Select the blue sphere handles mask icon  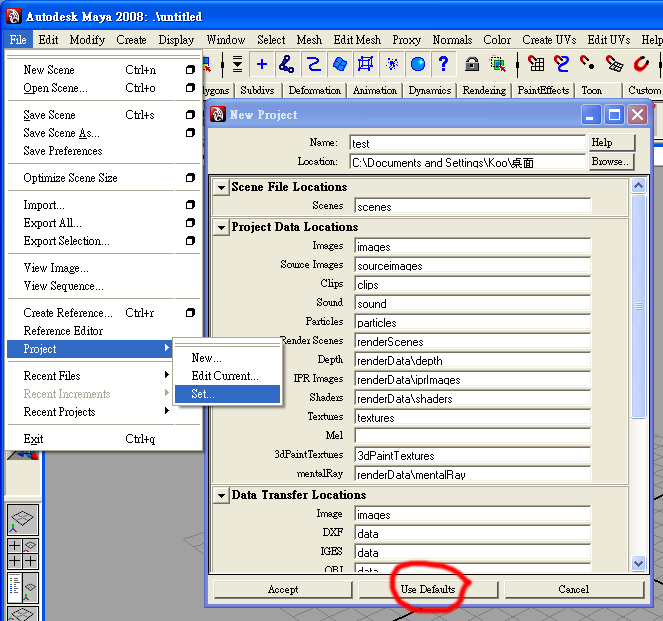tap(418, 64)
